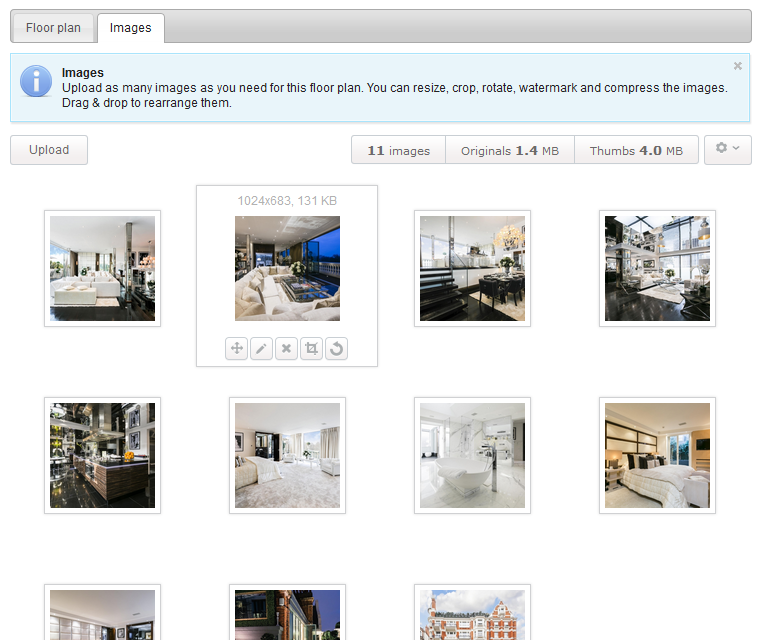
Task: Click the Thumbs 4.0 MB button
Action: pyautogui.click(x=636, y=150)
